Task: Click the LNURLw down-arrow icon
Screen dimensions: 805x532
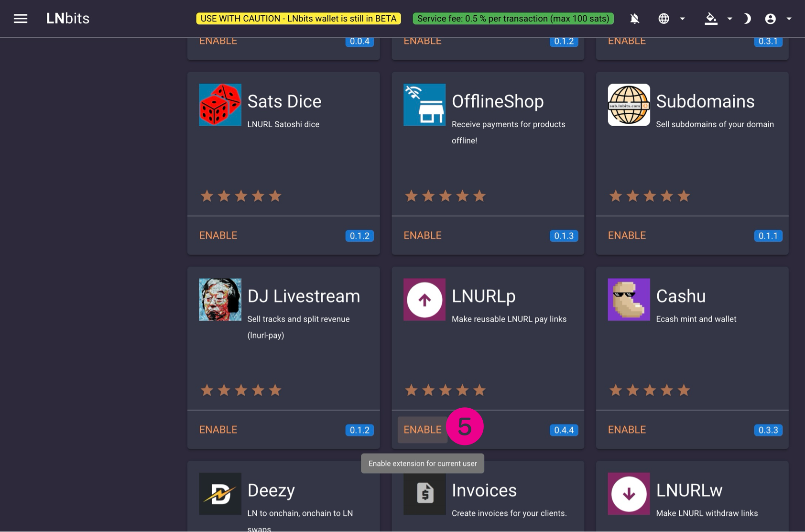Action: pyautogui.click(x=629, y=494)
